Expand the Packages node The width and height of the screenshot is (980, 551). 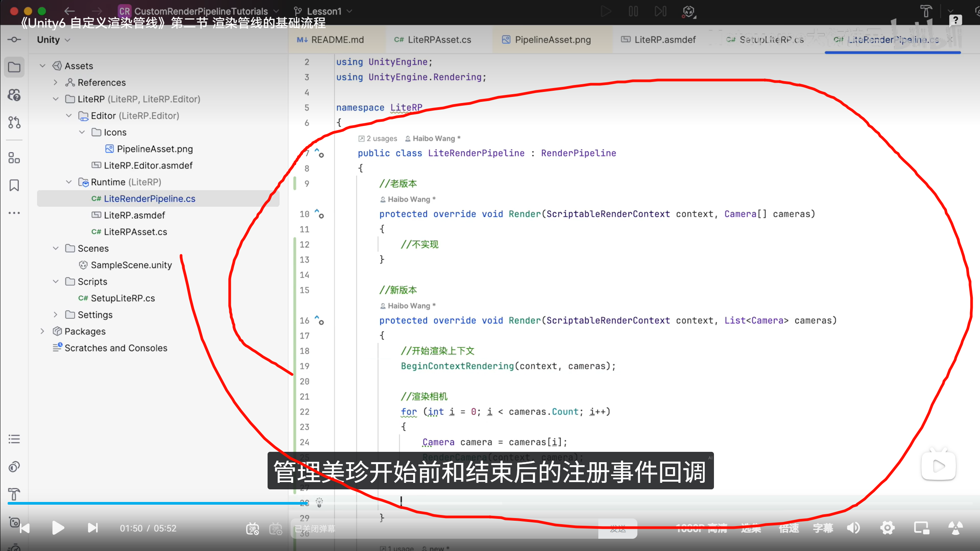[42, 331]
